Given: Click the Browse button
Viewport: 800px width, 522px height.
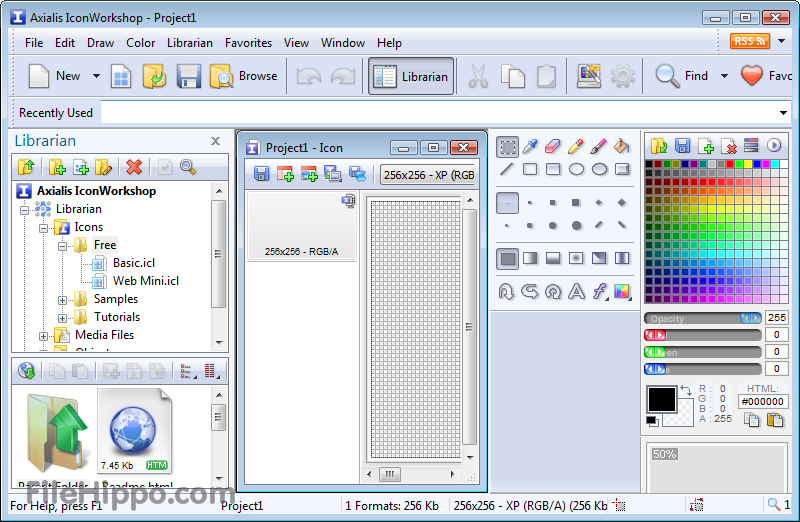Looking at the screenshot, I should (x=244, y=77).
